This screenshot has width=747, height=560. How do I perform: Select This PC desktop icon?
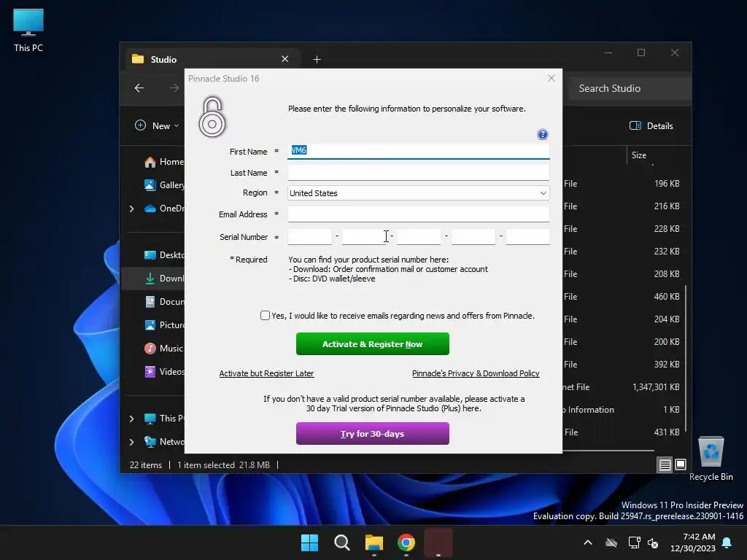[28, 31]
